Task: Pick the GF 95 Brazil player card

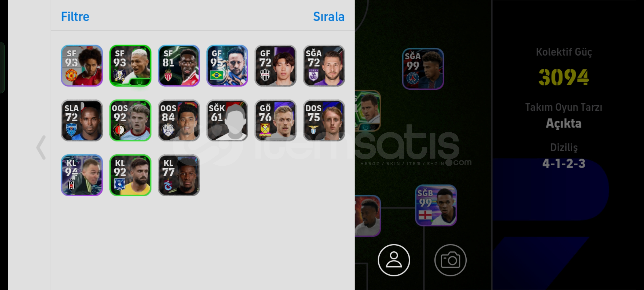Action: [x=227, y=66]
